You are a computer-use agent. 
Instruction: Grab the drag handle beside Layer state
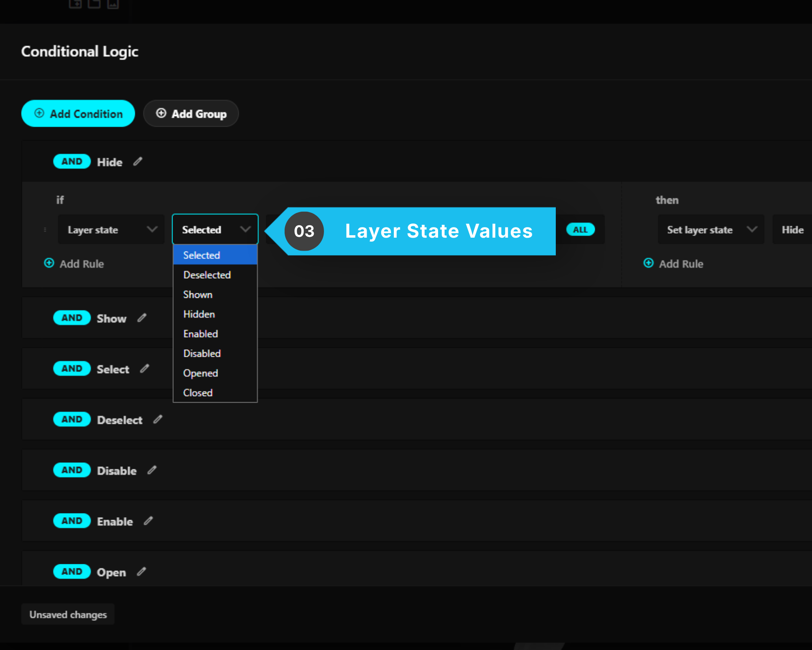point(45,230)
